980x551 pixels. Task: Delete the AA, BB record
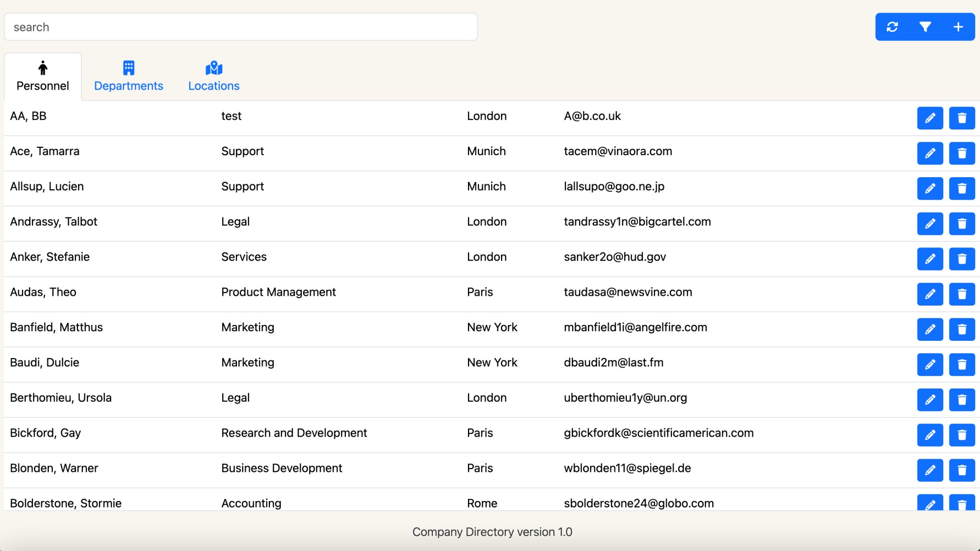(x=962, y=118)
